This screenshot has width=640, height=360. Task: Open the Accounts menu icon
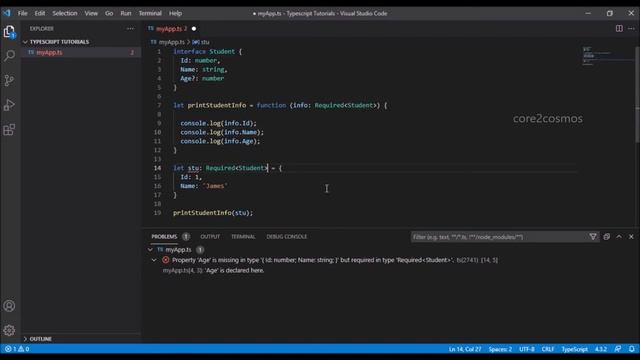(9, 306)
